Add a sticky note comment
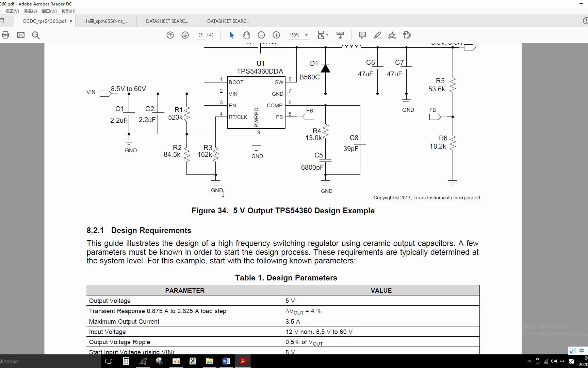The width and height of the screenshot is (588, 368). point(362,35)
